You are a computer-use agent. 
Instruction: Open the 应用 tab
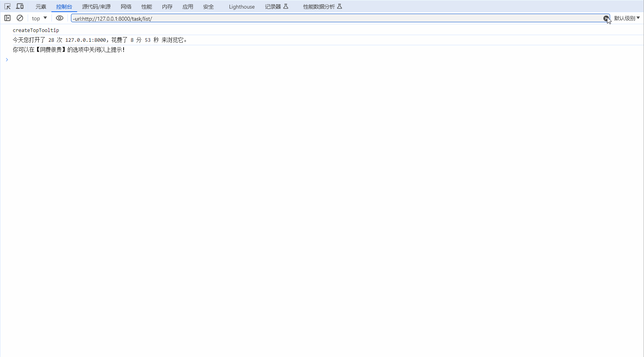point(188,7)
